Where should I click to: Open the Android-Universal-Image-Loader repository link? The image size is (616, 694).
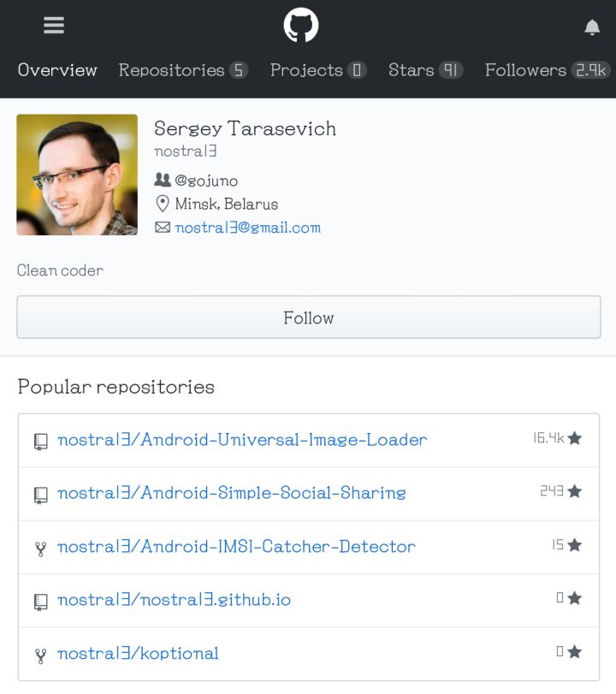[242, 440]
